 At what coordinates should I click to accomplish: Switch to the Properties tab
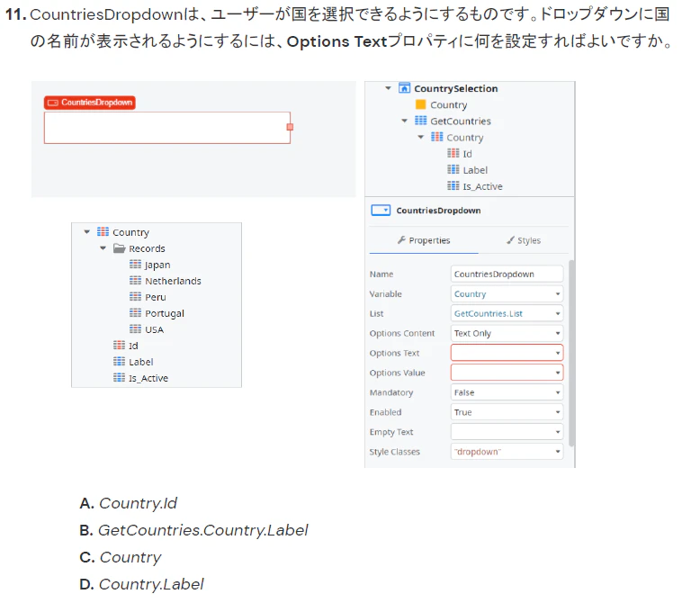(x=424, y=241)
